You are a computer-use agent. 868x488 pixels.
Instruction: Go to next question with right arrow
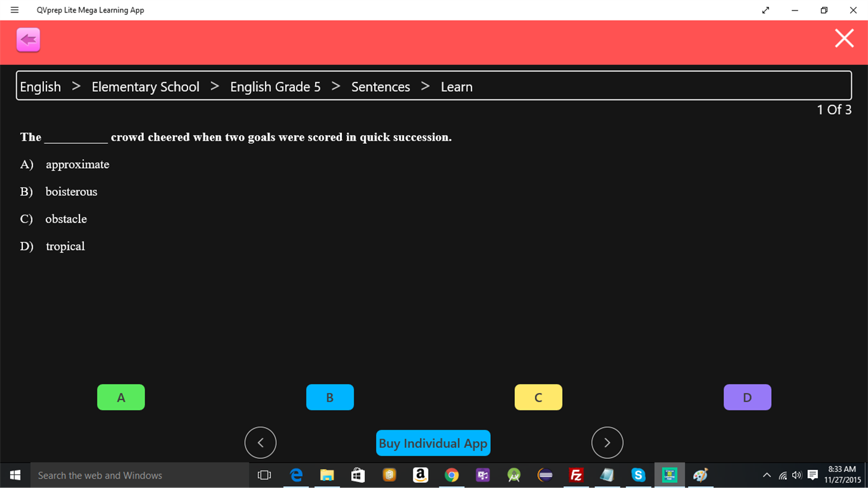(x=607, y=442)
